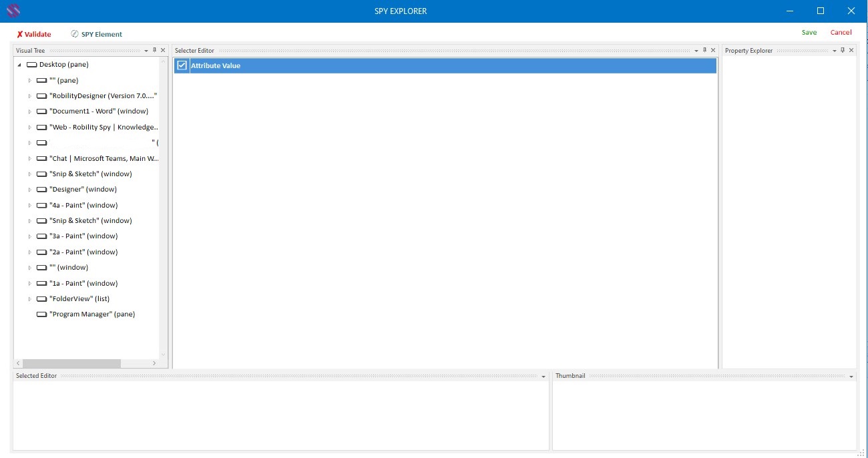This screenshot has height=458, width=868.
Task: Click the red Cancel button
Action: (841, 32)
